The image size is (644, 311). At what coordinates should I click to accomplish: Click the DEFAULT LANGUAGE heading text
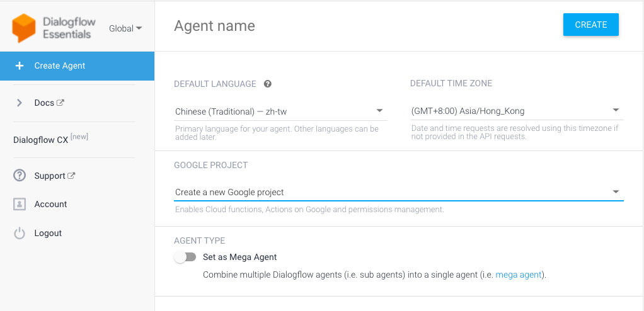click(216, 84)
